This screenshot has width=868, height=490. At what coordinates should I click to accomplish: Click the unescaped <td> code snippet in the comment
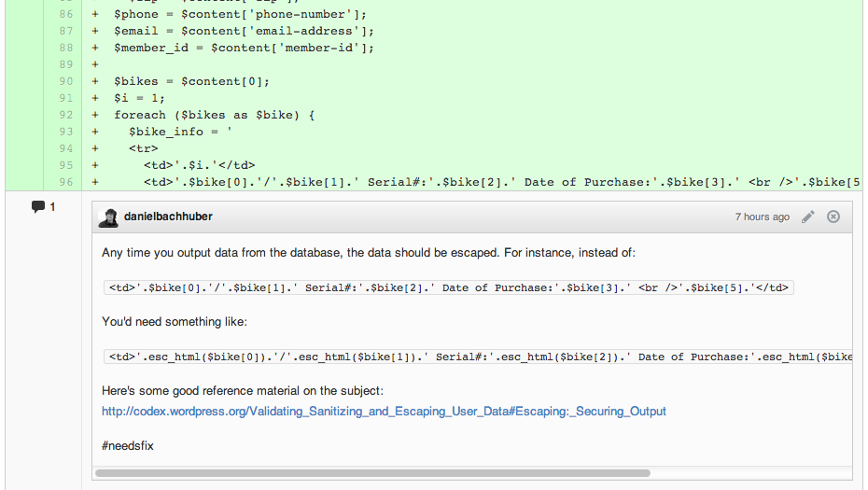448,287
